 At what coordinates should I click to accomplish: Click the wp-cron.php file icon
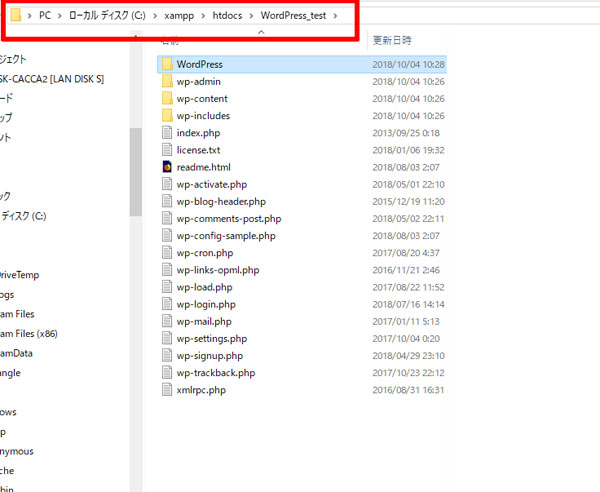point(167,253)
